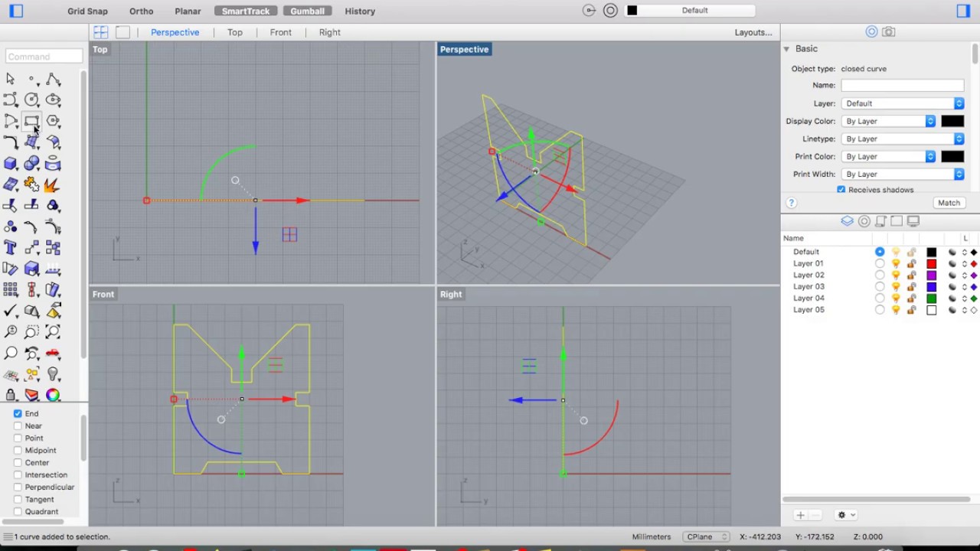Toggle Ortho mode
The height and width of the screenshot is (551, 980).
(141, 11)
